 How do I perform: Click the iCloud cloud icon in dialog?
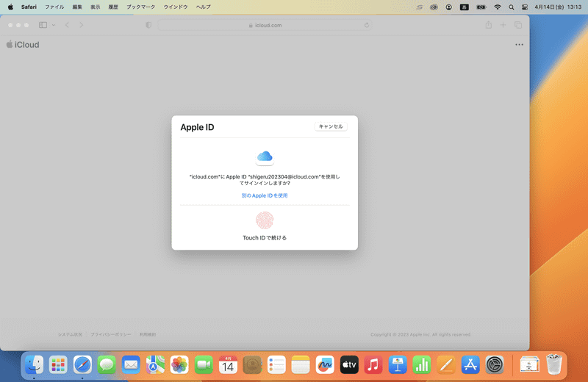coord(265,156)
